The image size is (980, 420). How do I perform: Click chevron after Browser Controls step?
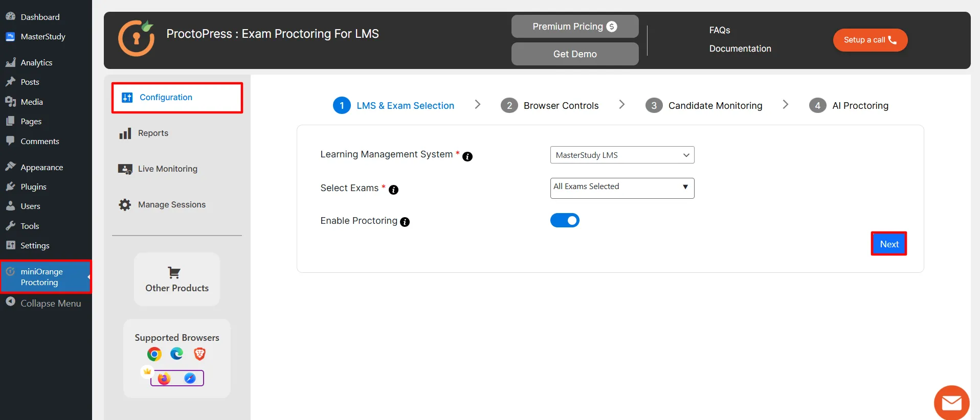tap(622, 104)
